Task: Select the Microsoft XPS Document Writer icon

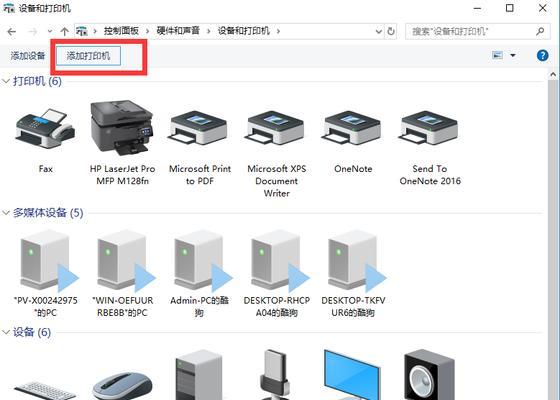Action: 276,128
